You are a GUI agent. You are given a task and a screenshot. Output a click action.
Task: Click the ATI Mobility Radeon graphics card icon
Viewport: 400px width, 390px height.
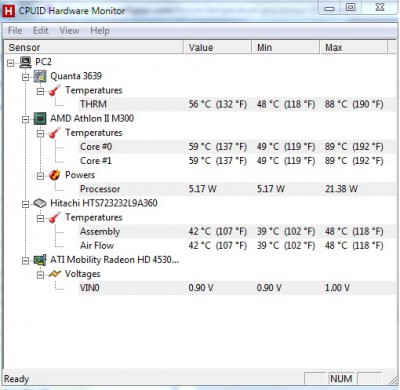(x=40, y=260)
